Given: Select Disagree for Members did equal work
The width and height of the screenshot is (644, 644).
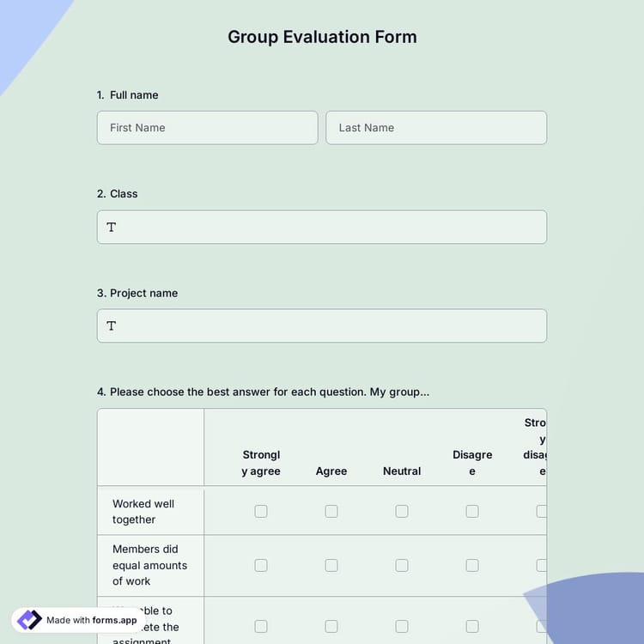Looking at the screenshot, I should [472, 565].
